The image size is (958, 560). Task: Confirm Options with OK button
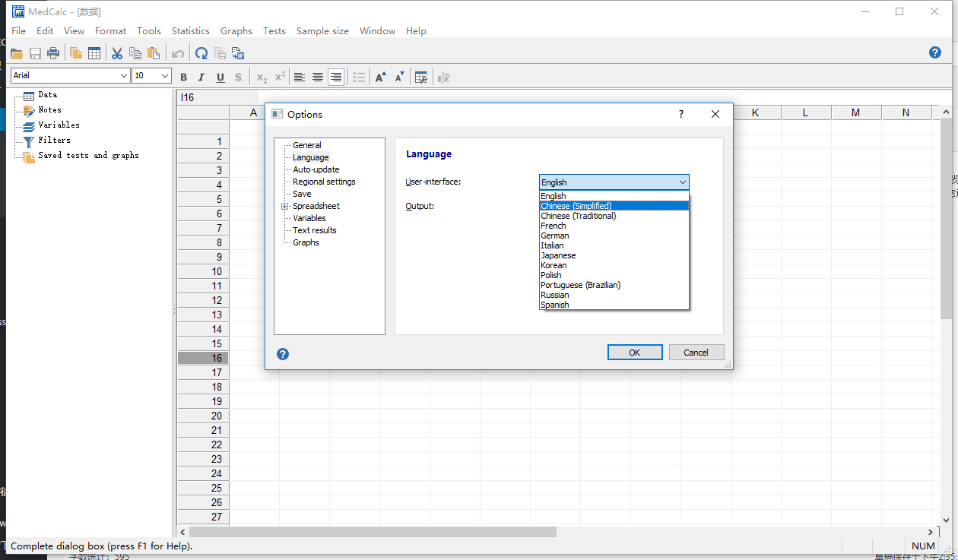635,353
